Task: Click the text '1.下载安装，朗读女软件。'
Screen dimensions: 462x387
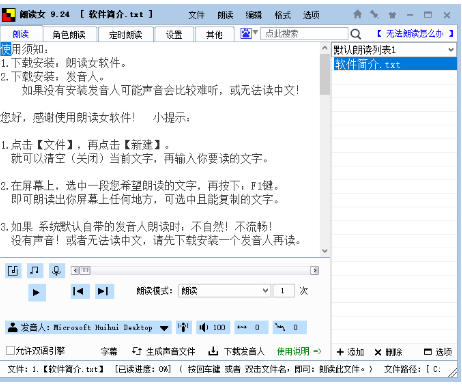Action: tap(63, 63)
